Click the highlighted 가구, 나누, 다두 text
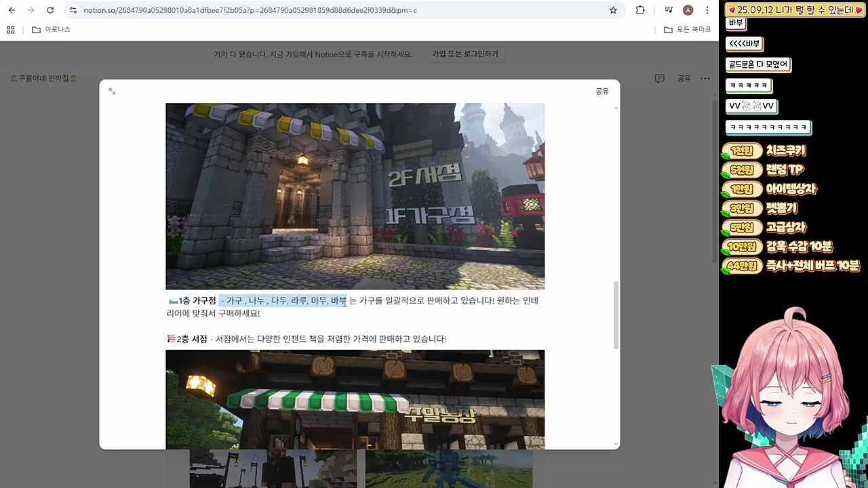 pyautogui.click(x=283, y=300)
